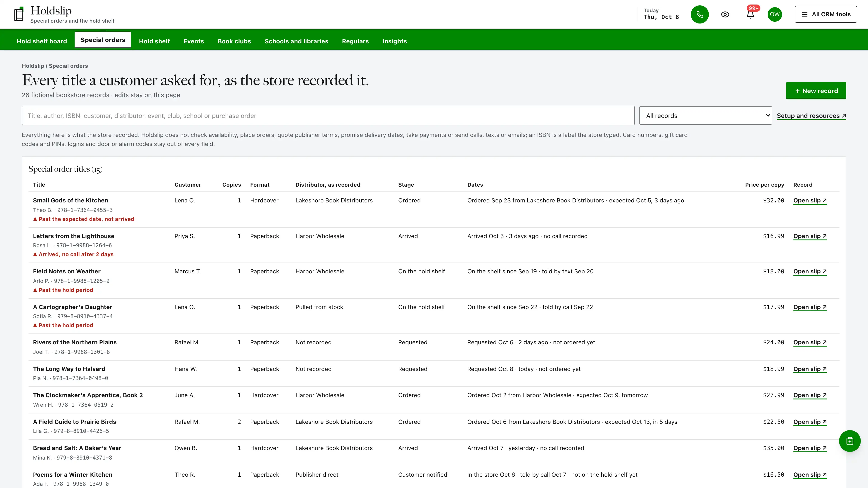Click customer name Priya S.
The image size is (868, 488).
[185, 236]
